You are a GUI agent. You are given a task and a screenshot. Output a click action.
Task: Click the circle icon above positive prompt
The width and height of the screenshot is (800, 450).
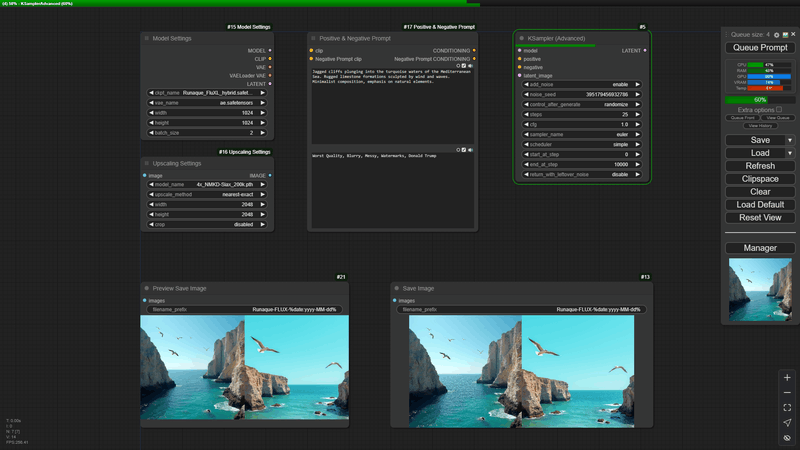tap(458, 66)
